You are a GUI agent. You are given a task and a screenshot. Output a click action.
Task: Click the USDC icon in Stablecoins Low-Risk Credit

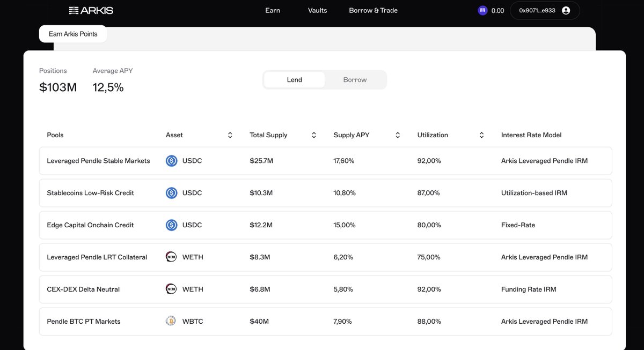(171, 192)
